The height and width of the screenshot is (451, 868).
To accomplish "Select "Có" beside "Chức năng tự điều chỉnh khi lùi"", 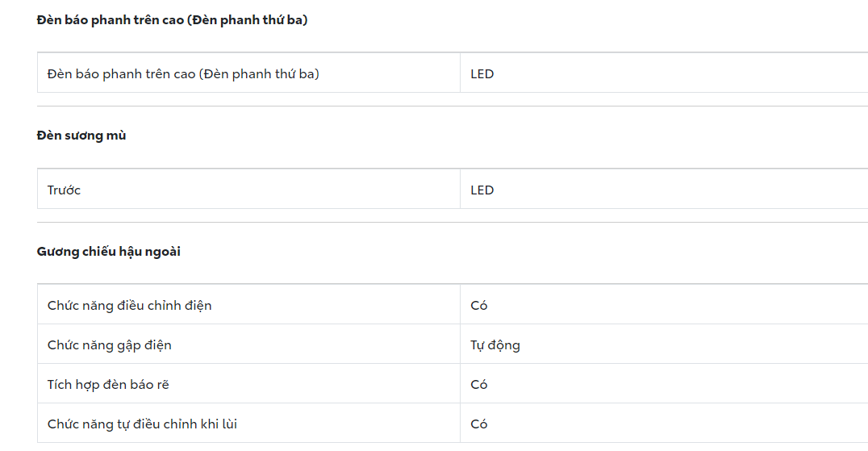I will [x=479, y=424].
